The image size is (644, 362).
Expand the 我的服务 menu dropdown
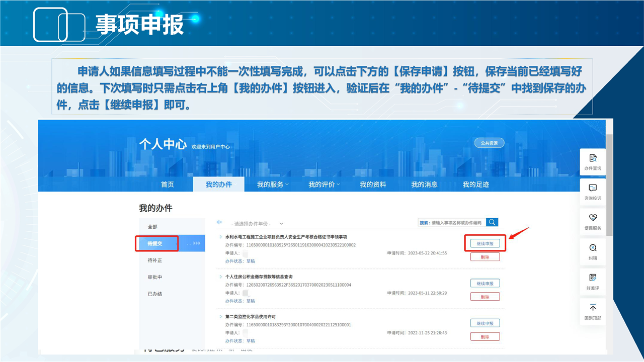point(273,185)
